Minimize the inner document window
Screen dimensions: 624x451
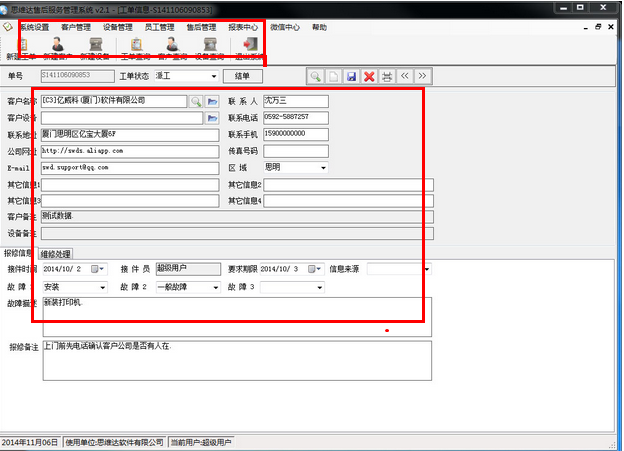pyautogui.click(x=586, y=27)
